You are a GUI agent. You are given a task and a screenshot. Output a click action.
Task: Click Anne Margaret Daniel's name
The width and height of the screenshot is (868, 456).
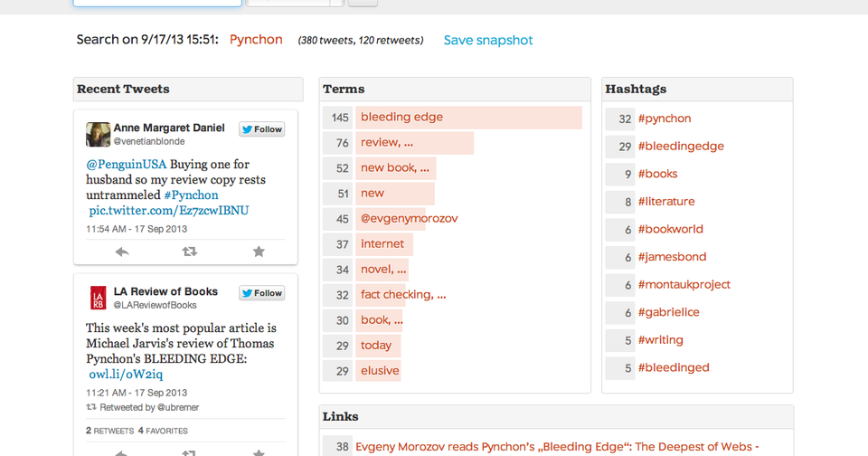pyautogui.click(x=169, y=128)
